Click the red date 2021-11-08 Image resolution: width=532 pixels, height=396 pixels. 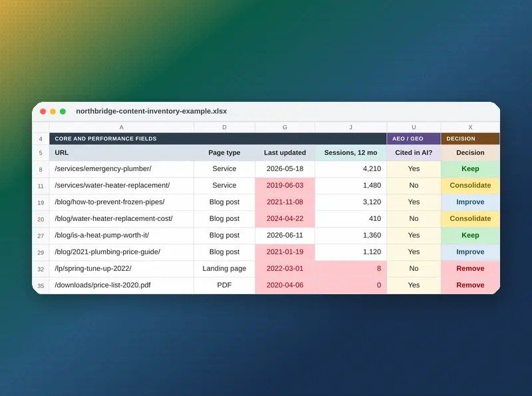pos(285,202)
